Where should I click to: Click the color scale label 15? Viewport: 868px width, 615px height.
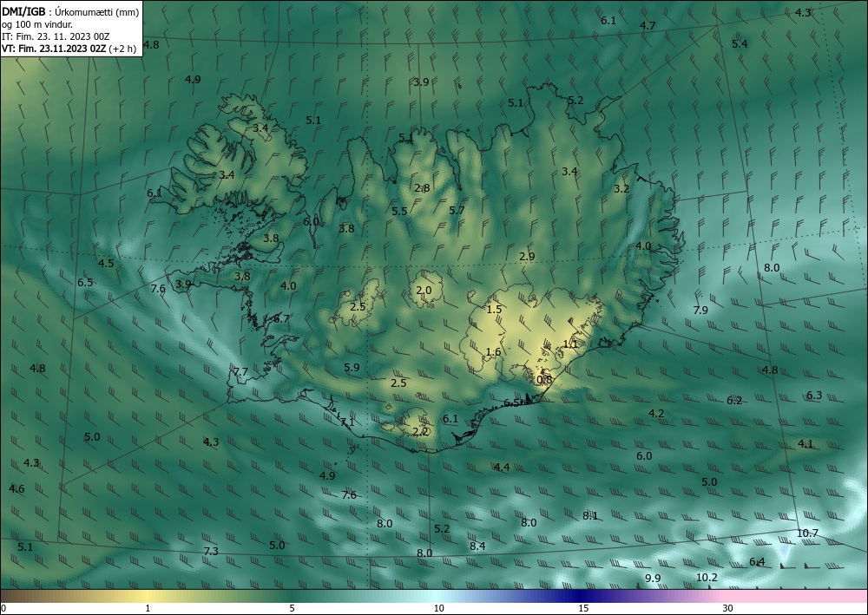583,609
